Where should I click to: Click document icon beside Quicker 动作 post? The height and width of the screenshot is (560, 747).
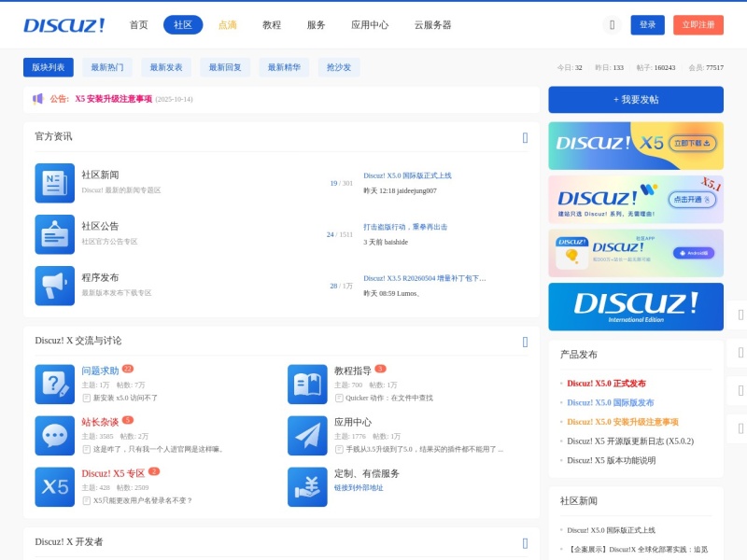[x=339, y=399]
